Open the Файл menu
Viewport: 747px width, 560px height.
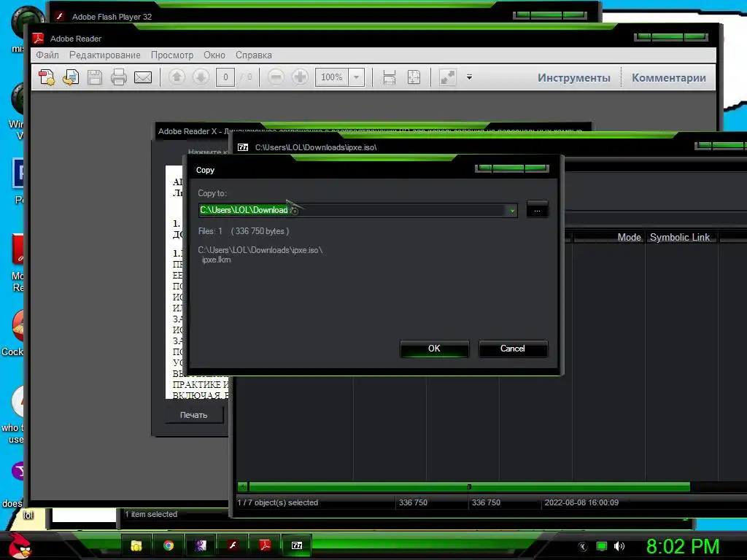pyautogui.click(x=47, y=55)
